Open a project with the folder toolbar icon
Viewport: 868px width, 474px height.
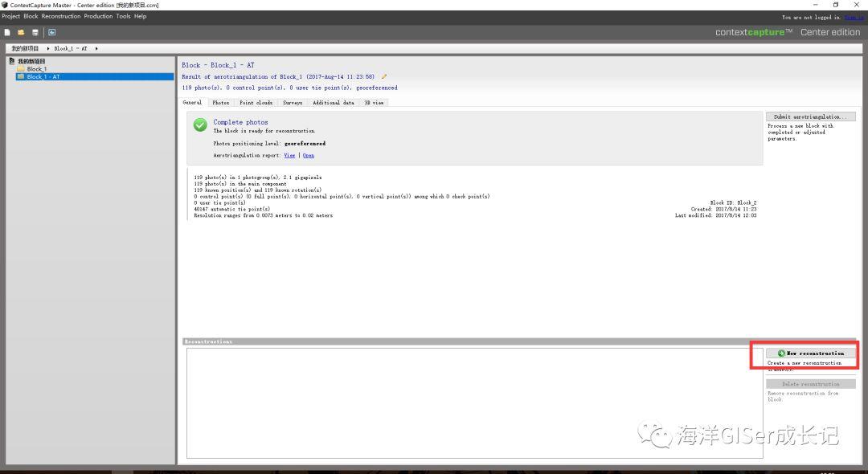pyautogui.click(x=21, y=33)
